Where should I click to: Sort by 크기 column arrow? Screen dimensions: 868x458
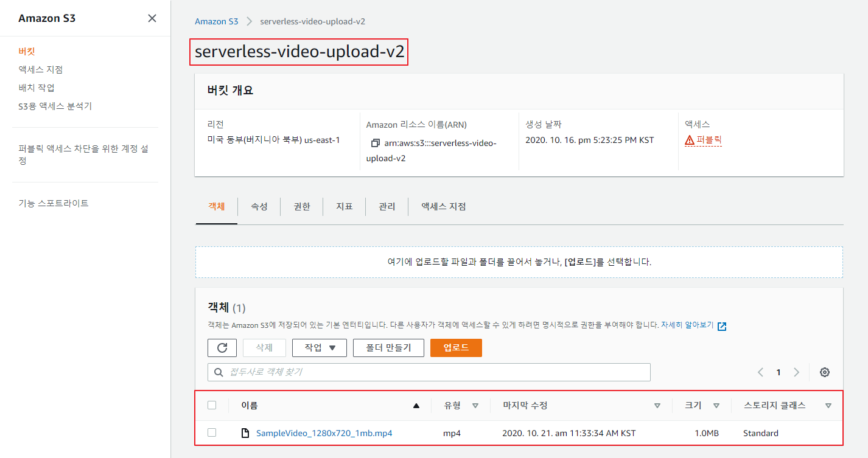click(x=716, y=406)
